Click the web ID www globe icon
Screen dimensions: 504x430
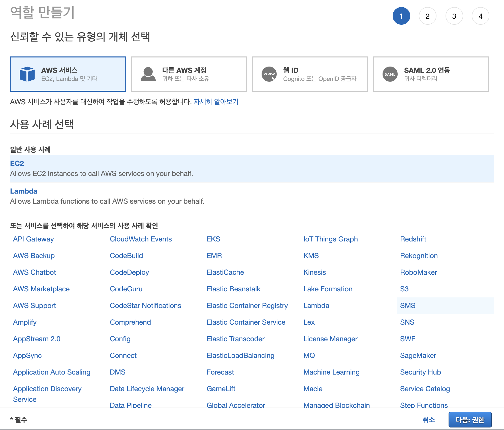269,74
